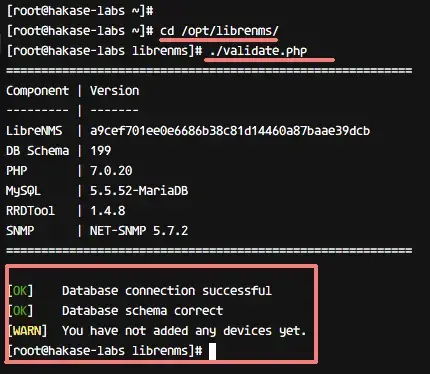
Task: Click the RRDTool version 1.4.8
Action: pos(108,211)
